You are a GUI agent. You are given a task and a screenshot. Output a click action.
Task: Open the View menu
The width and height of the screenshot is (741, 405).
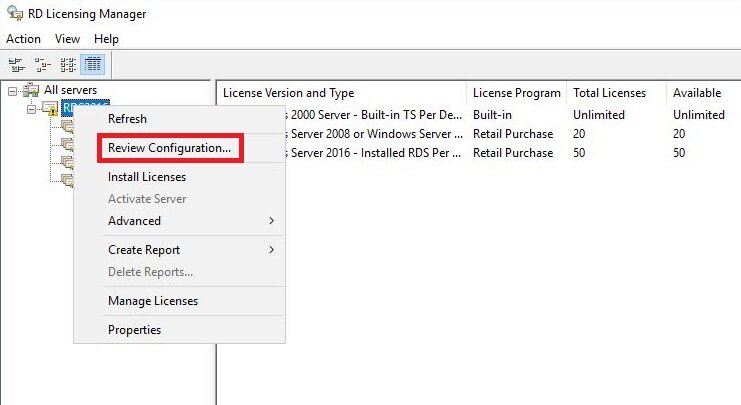pos(67,39)
